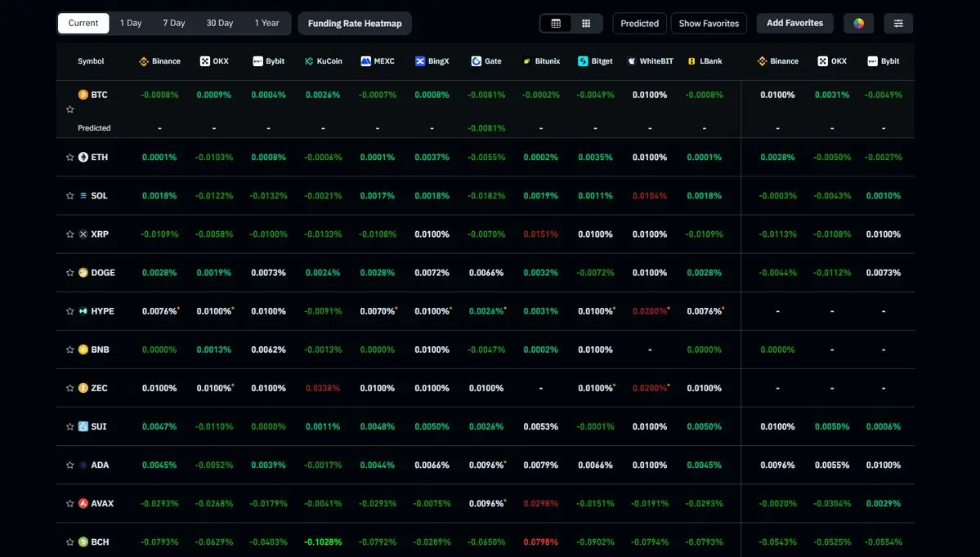This screenshot has height=557, width=980.
Task: Click the BCH coin icon
Action: (83, 542)
